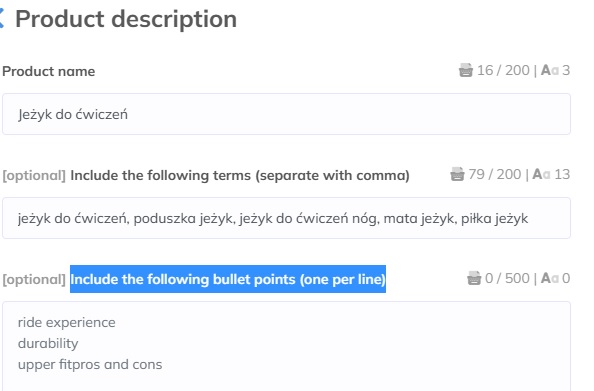The image size is (594, 391).
Task: Go back using the blue chevron arrow
Action: coord(2,19)
